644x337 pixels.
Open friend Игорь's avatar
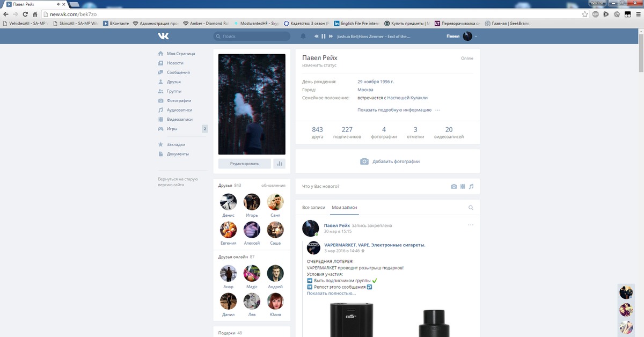pos(252,202)
